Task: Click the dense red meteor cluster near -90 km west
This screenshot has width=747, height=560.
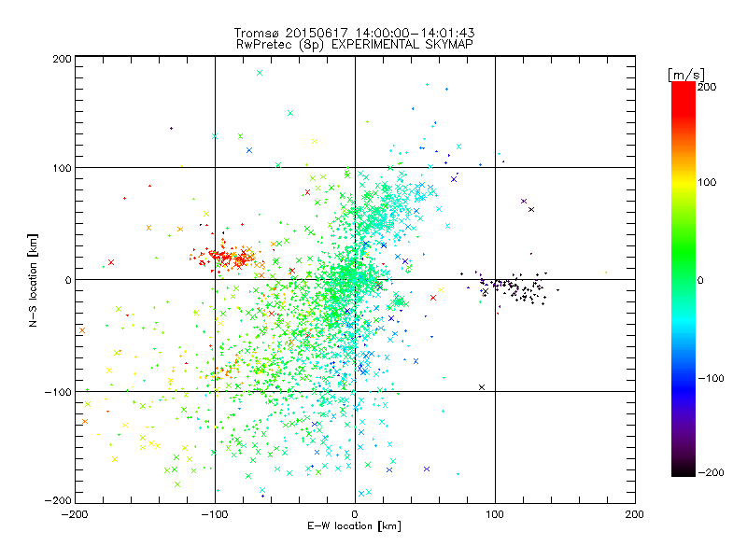Action: click(x=226, y=258)
